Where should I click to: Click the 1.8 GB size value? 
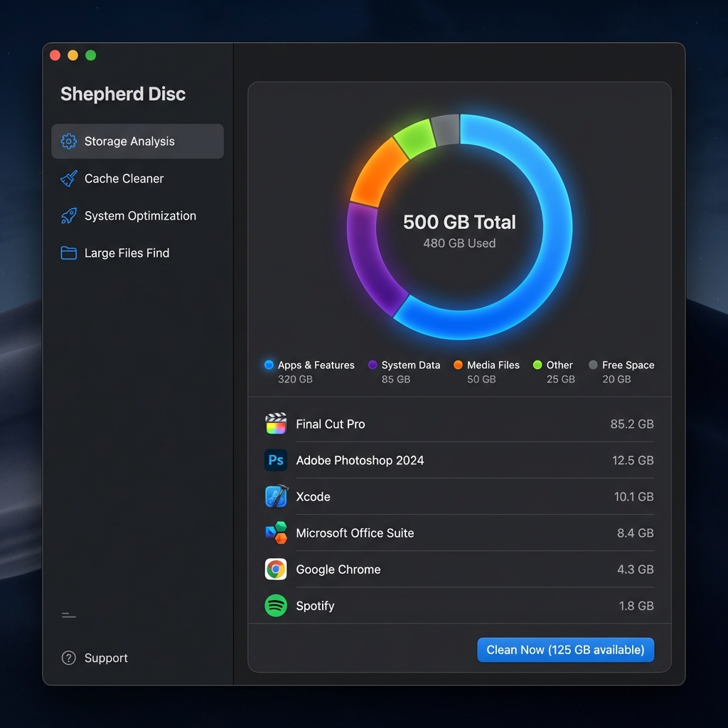(636, 606)
